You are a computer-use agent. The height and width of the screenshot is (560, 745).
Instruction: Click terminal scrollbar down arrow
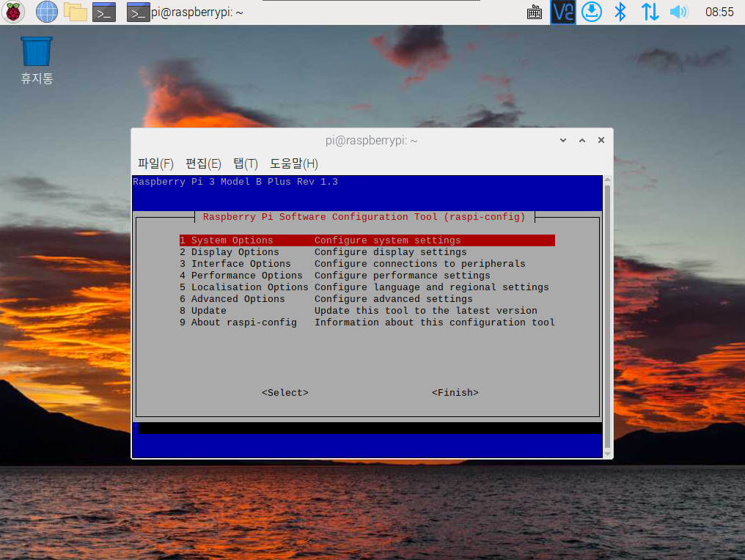click(x=607, y=454)
